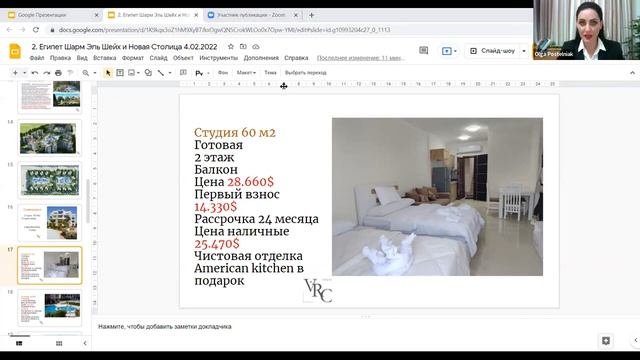This screenshot has width=640, height=360.
Task: Open the Формат menu
Action: [x=133, y=58]
